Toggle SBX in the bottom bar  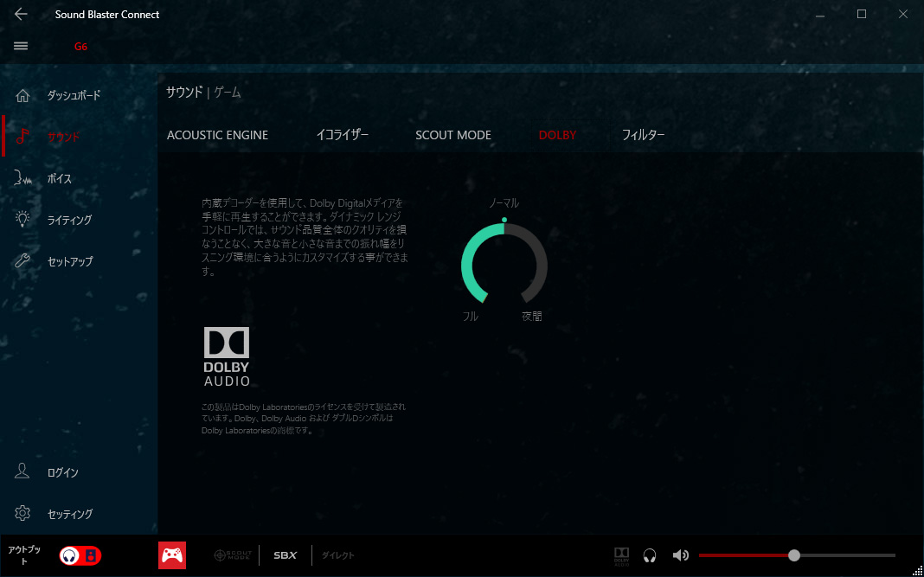(285, 555)
